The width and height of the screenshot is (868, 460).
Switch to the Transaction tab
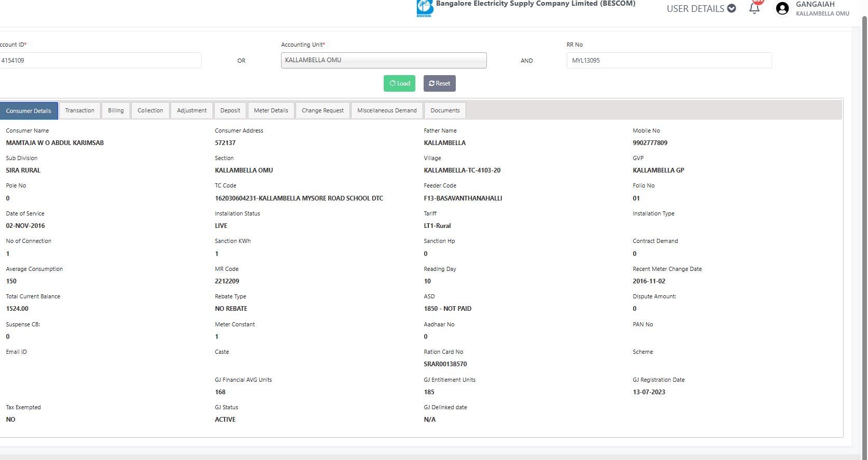coord(80,110)
